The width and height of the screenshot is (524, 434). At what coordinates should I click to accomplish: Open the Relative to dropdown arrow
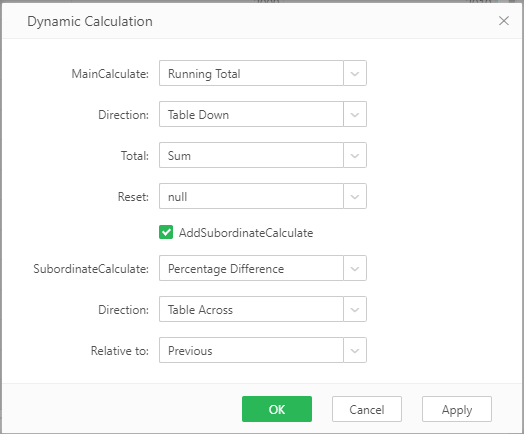point(355,350)
